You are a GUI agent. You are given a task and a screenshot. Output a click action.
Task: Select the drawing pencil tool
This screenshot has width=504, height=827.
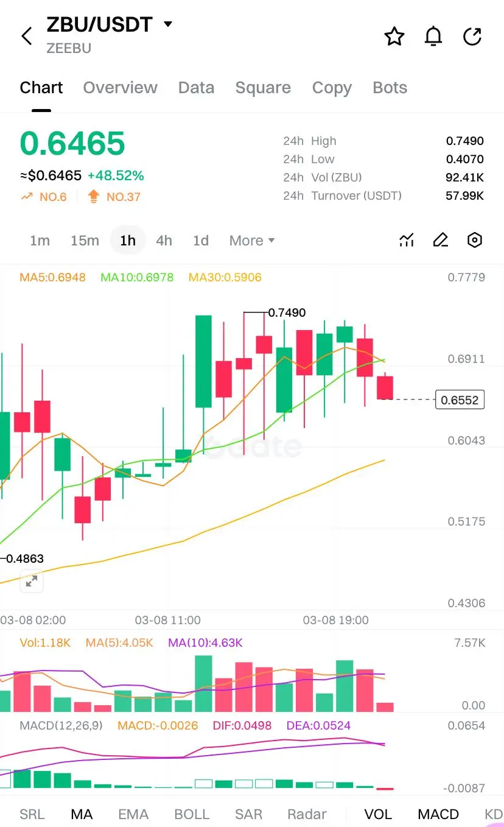pyautogui.click(x=440, y=240)
